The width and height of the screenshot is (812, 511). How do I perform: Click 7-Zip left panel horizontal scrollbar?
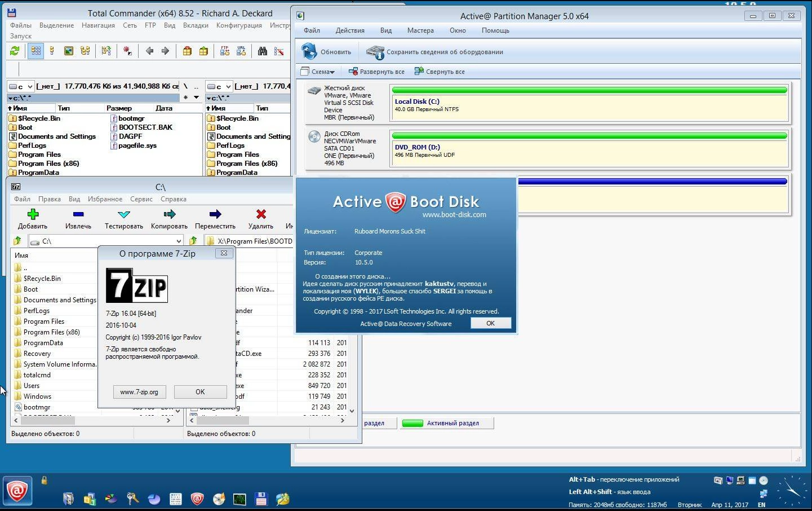click(92, 420)
